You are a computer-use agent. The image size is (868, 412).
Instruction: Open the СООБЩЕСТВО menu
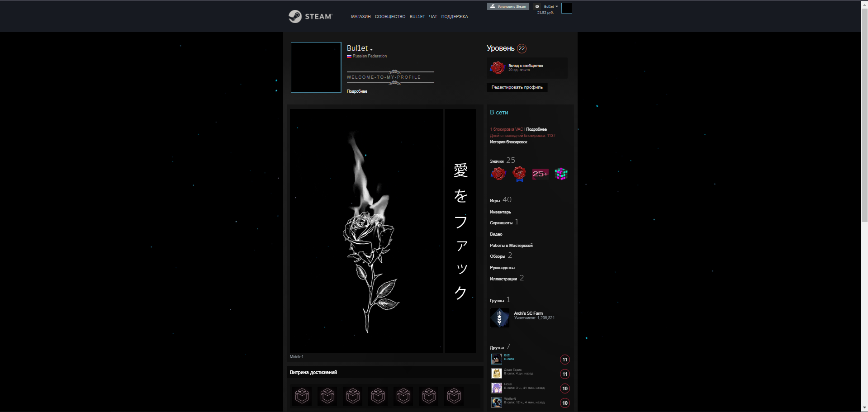(390, 17)
